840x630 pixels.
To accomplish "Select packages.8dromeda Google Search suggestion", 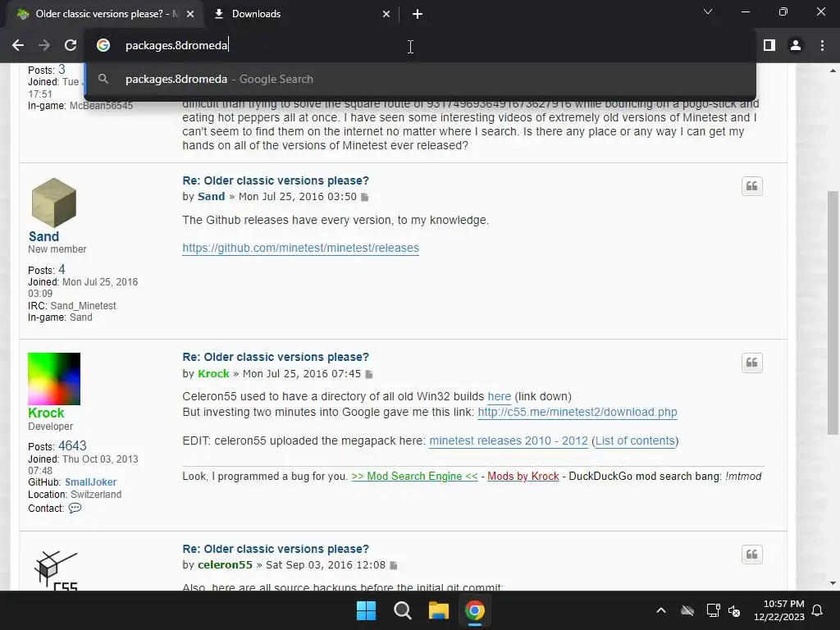I will [420, 80].
